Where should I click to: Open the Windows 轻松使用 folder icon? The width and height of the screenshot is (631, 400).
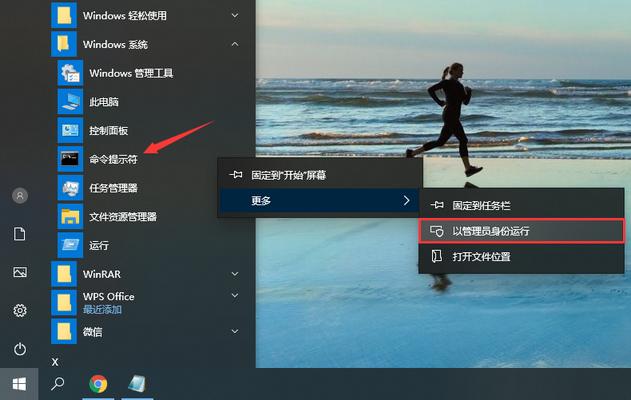pyautogui.click(x=64, y=15)
